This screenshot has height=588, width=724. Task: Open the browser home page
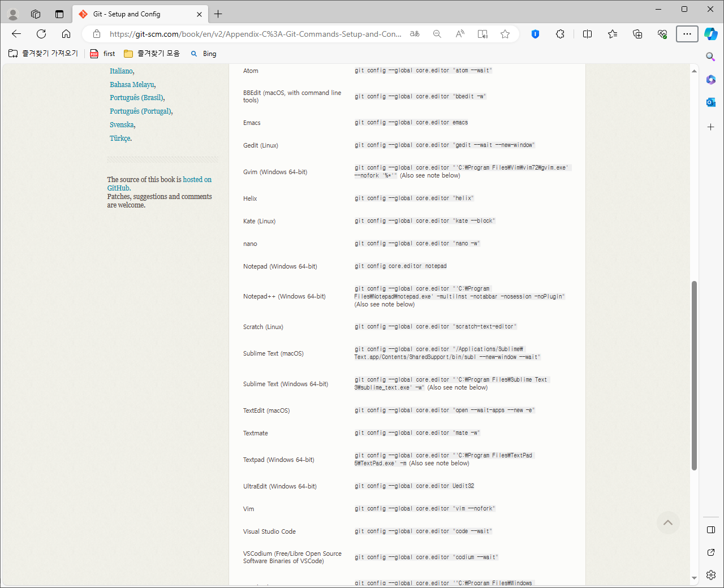[66, 34]
